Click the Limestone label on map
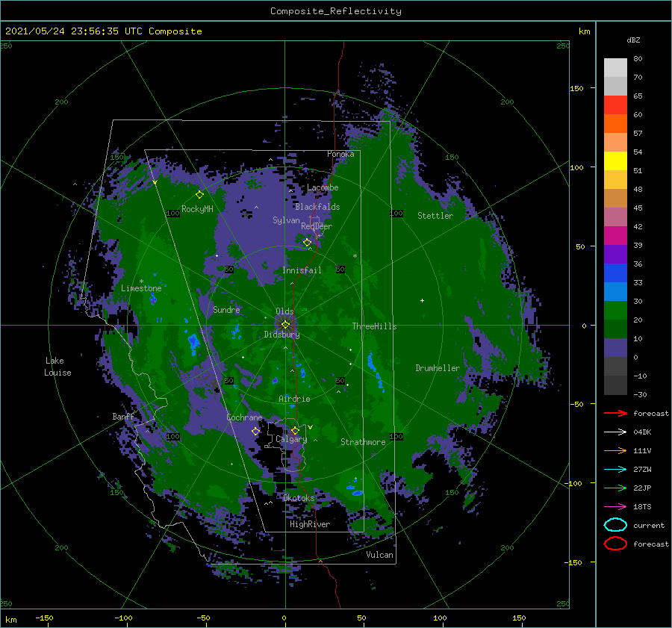The image size is (672, 628). tap(141, 288)
